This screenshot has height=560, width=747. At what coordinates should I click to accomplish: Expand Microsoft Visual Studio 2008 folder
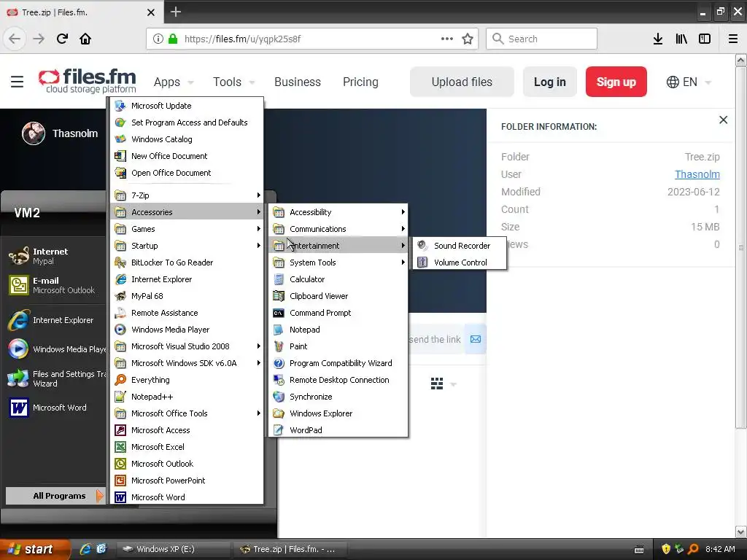[187, 346]
